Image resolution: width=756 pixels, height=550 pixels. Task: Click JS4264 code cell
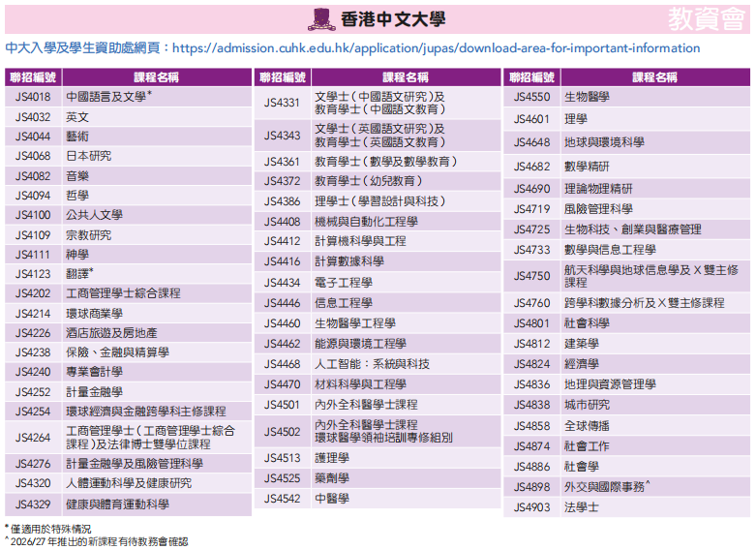click(33, 438)
